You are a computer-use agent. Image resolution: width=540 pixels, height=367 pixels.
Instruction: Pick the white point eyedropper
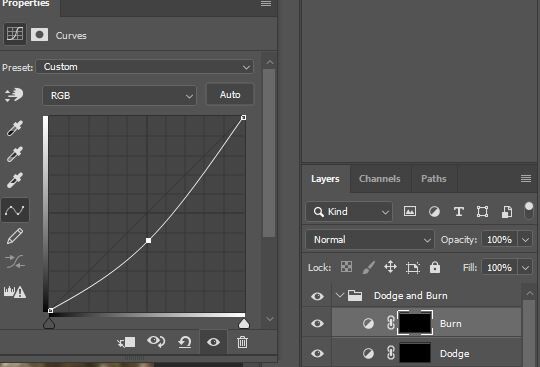pos(14,180)
